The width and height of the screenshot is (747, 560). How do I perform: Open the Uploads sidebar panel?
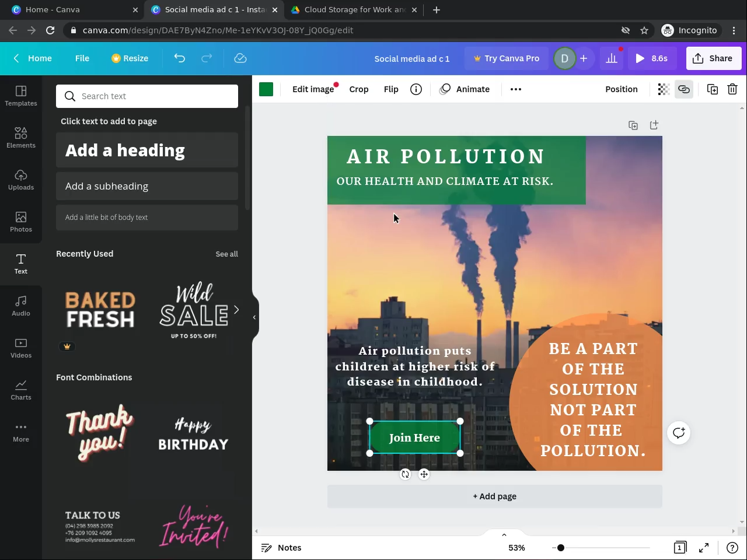tap(21, 180)
